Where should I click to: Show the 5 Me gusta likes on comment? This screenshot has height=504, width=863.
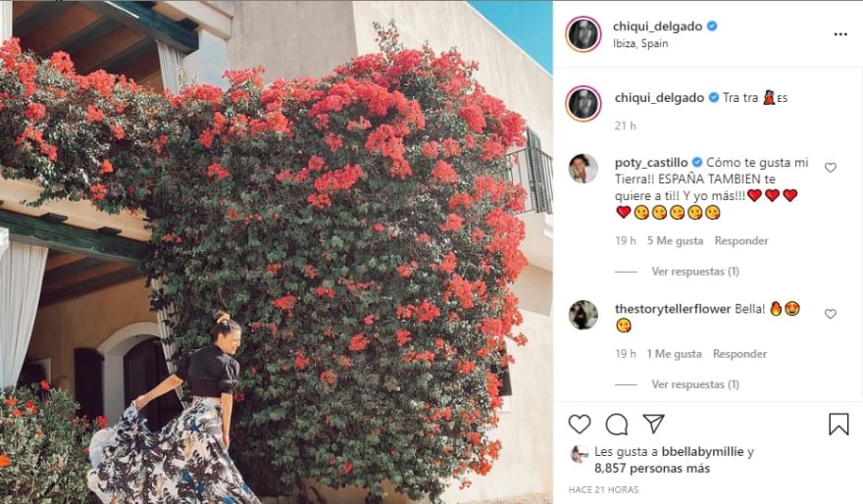(x=676, y=240)
